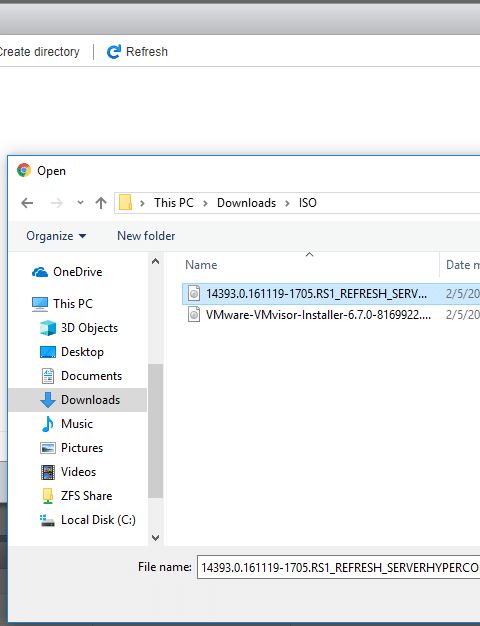Open the Music folder in sidebar

[x=77, y=424]
